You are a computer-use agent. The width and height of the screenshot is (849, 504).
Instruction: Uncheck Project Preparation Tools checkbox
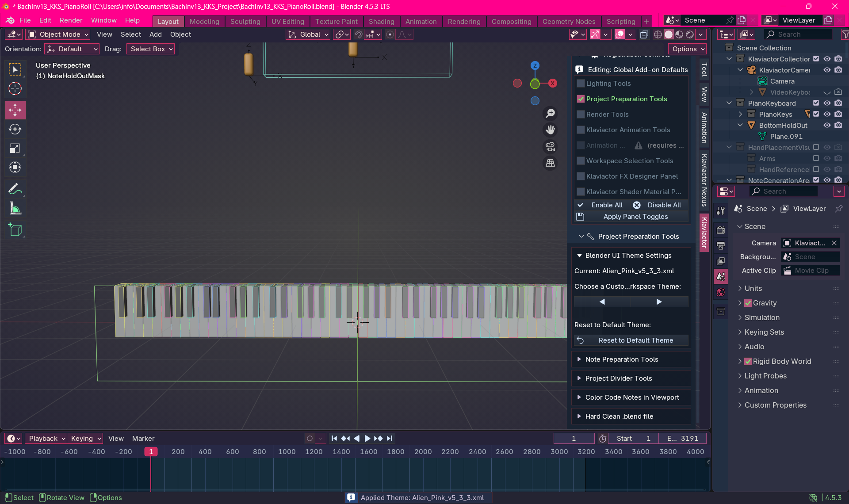tap(581, 99)
